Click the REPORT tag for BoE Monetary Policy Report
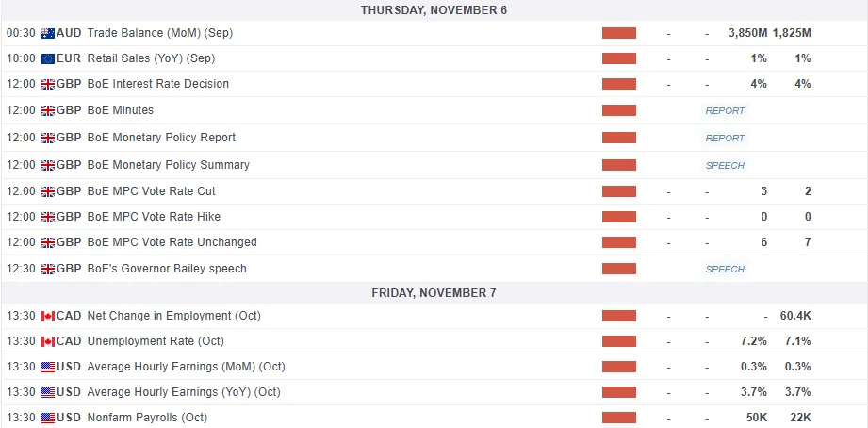The height and width of the screenshot is (428, 868). (725, 138)
